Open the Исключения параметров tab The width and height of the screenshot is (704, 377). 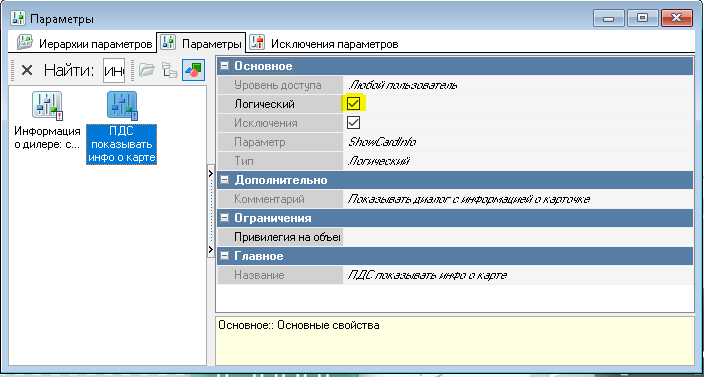point(324,44)
